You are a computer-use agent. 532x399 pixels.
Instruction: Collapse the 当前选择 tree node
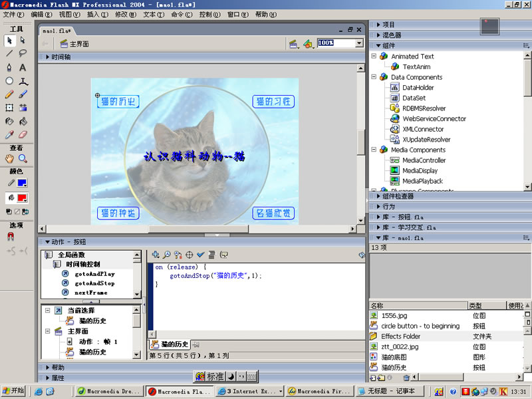point(48,311)
